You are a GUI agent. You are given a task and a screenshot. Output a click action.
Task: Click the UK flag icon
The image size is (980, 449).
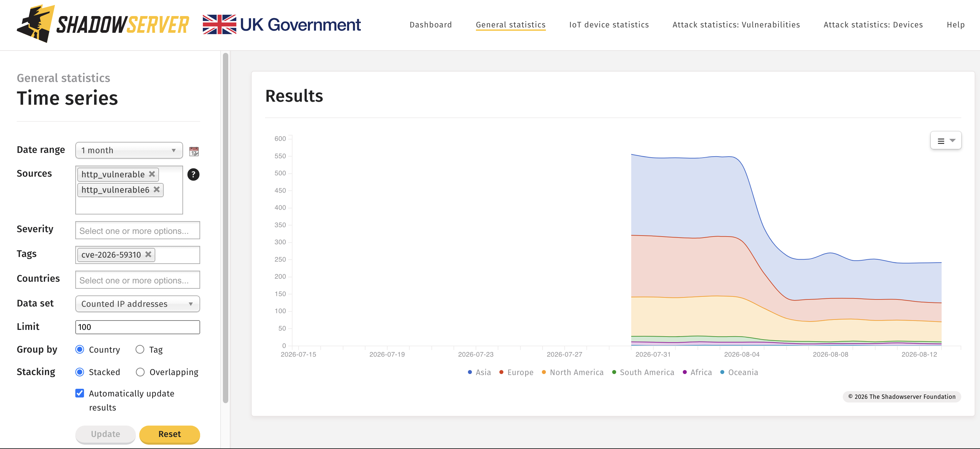coord(219,24)
